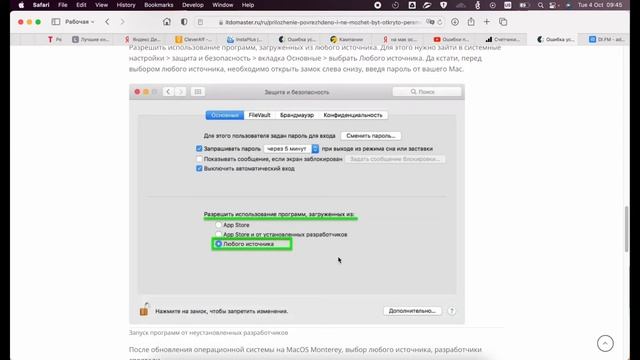
Task: Open Control Center icon in menu bar
Action: (553, 5)
